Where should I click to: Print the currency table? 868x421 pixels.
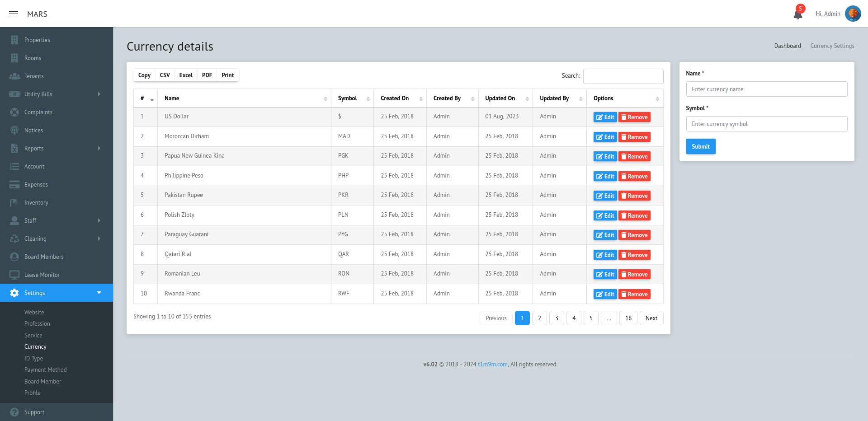228,75
